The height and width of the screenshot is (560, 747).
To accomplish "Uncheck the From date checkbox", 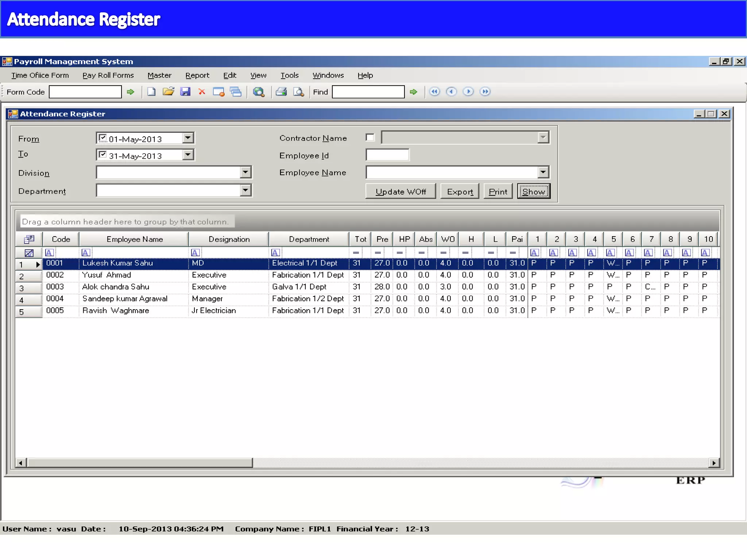I will (x=103, y=138).
